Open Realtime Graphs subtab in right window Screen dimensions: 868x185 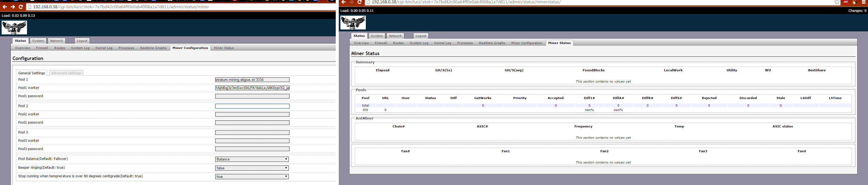coord(492,43)
